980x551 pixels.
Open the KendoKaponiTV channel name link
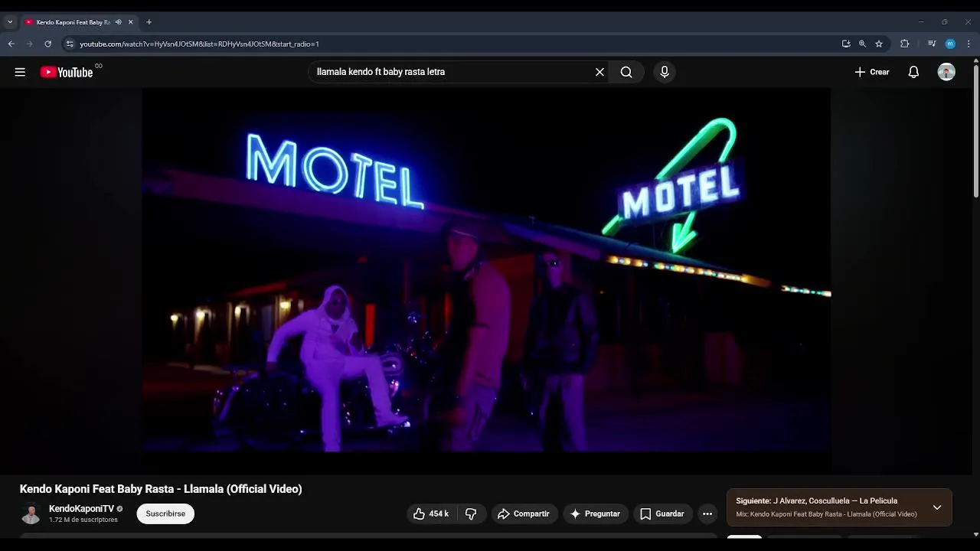(x=81, y=509)
